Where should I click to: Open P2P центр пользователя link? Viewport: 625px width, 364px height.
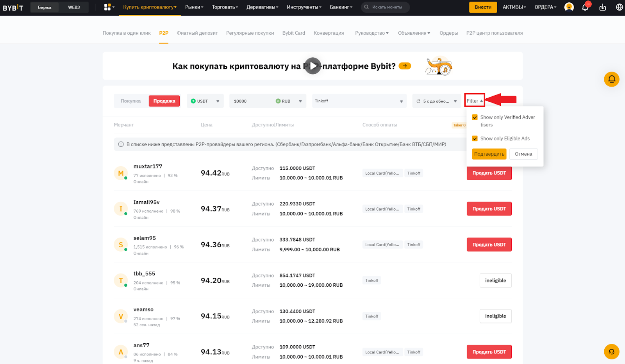(x=495, y=33)
